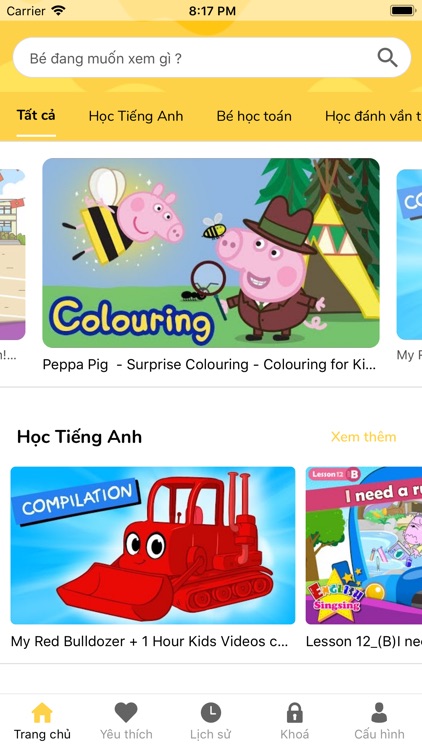Open the Cấu hình person icon

[379, 713]
